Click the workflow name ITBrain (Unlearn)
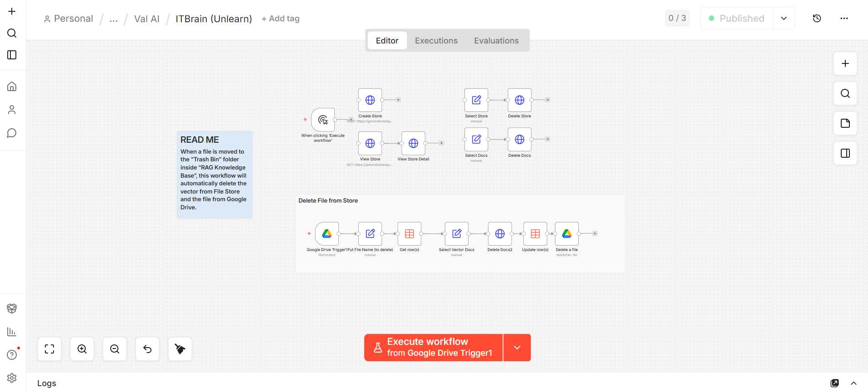 coord(214,19)
